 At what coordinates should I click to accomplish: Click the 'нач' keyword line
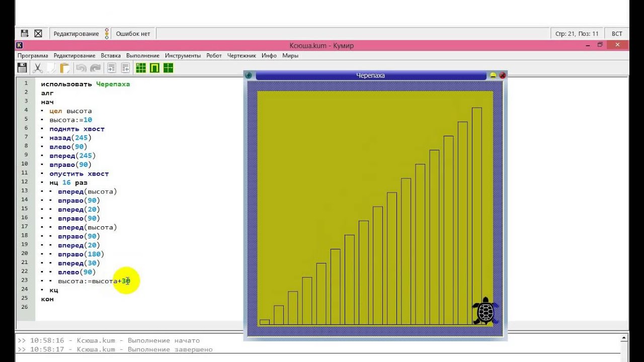[47, 102]
